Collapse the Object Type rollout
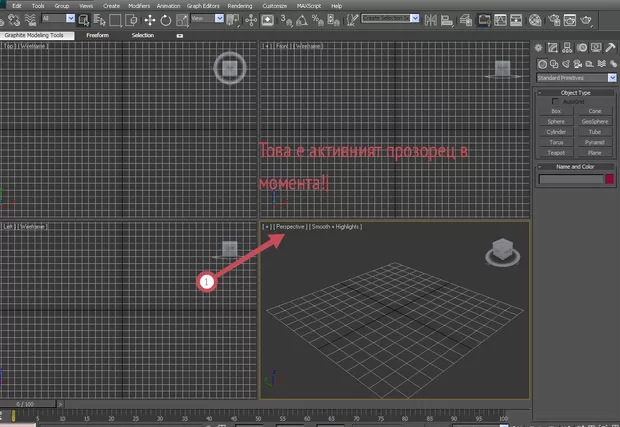This screenshot has height=427, width=620. pos(575,92)
